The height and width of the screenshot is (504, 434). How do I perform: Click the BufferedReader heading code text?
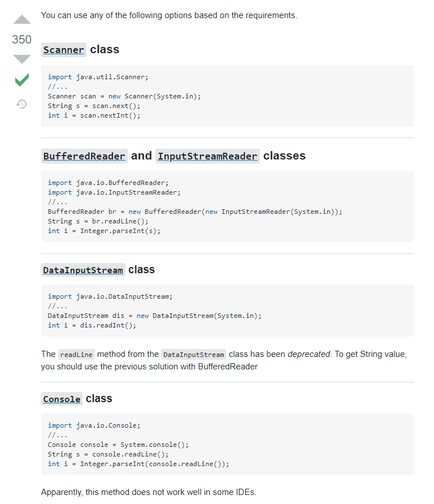point(84,156)
